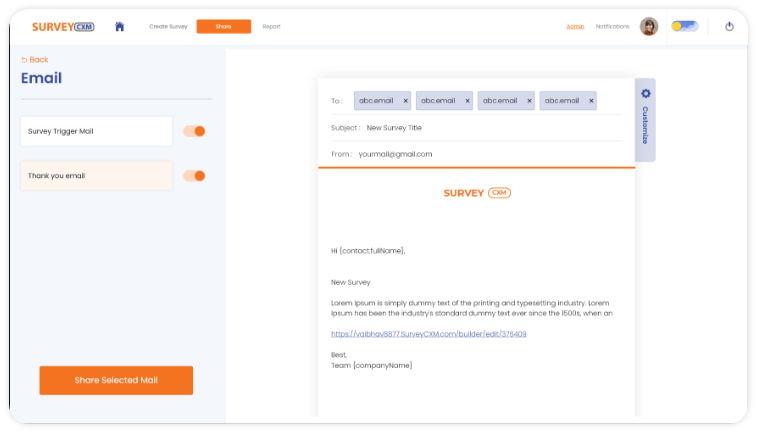Viewport: 757px width, 433px height.
Task: Remove the third abc.email recipient chip
Action: pos(529,101)
